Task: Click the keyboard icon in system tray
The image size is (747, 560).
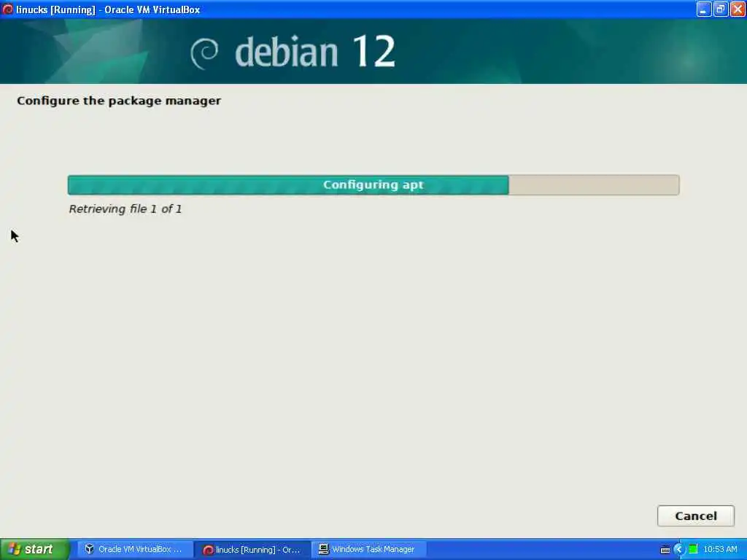Action: (x=665, y=550)
